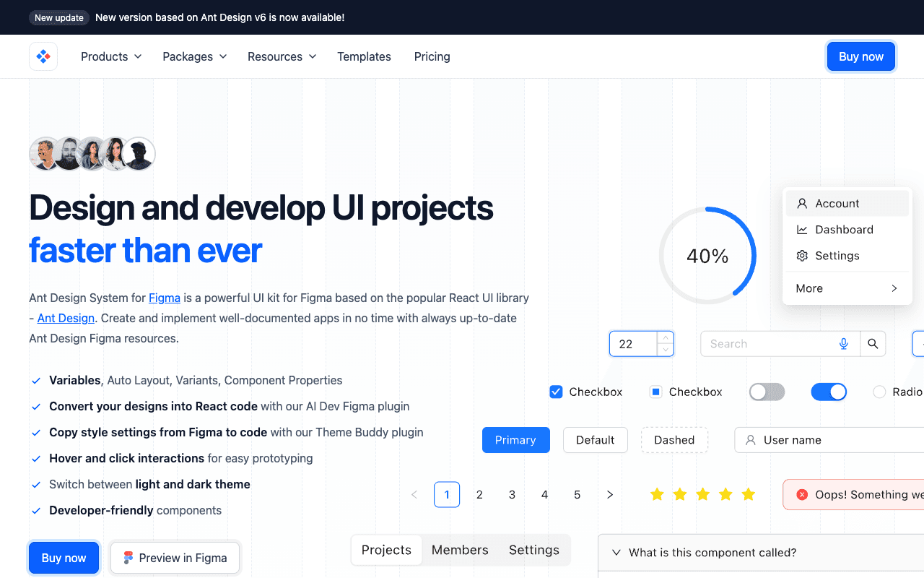Follow the Figma hyperlink in description

165,298
